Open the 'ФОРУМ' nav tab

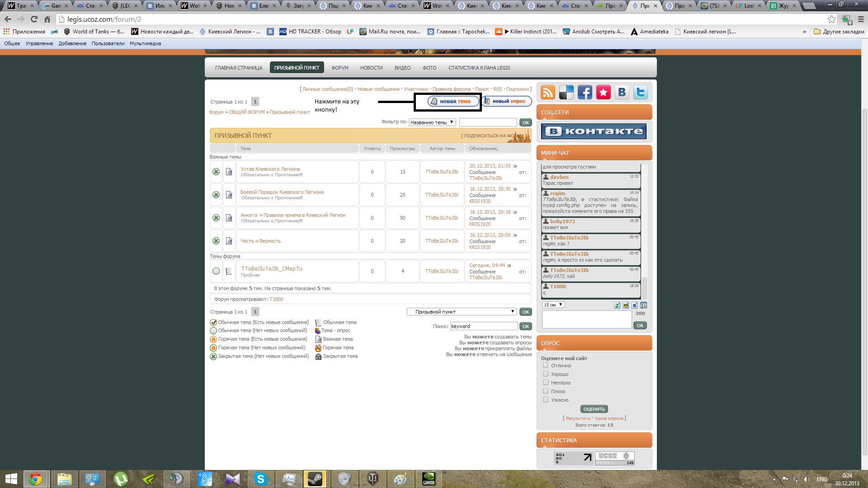(x=340, y=68)
